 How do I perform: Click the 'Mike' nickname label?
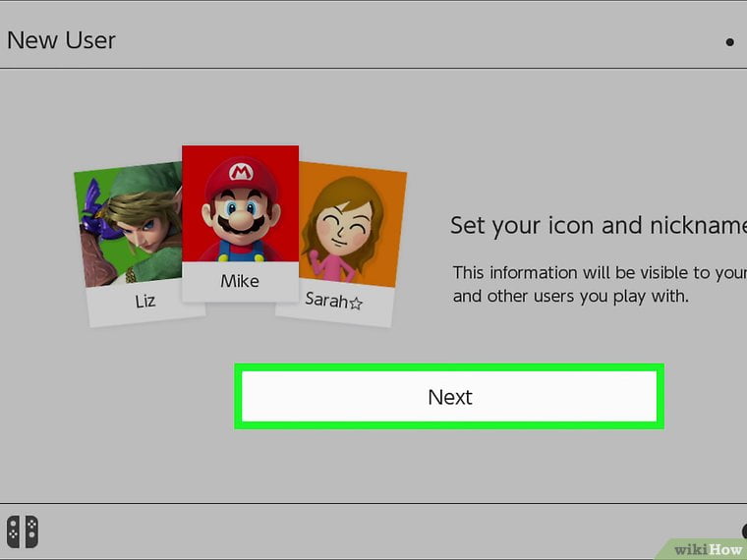point(240,281)
